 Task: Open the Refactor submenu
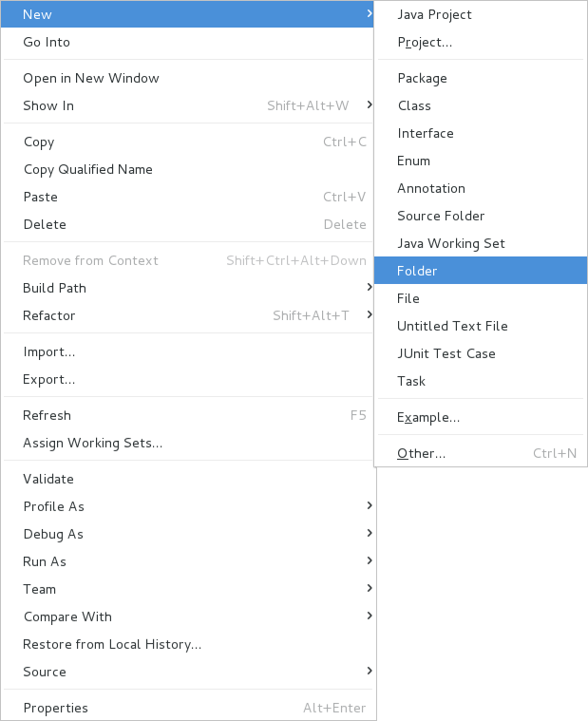(x=187, y=315)
